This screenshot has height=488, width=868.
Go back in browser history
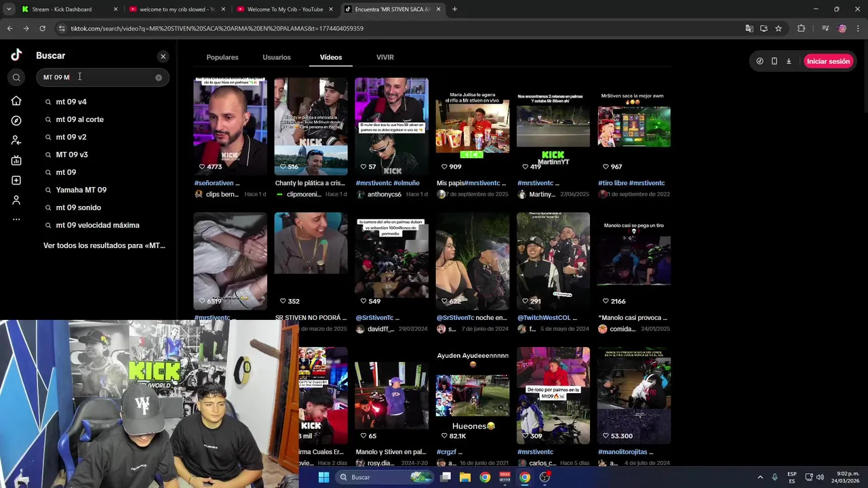[9, 28]
